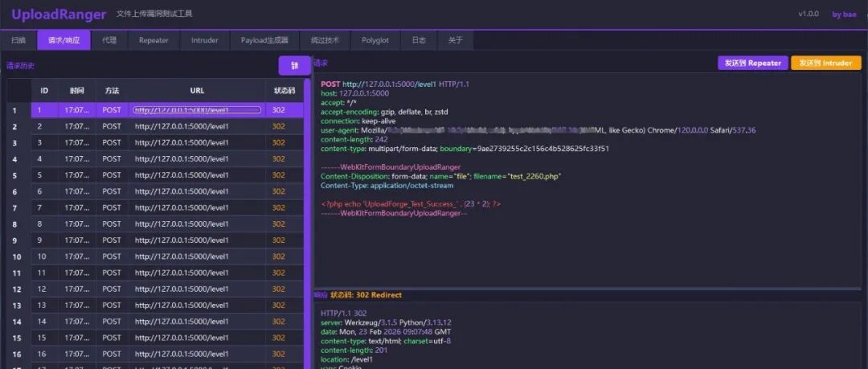Sort the table by ID column header
868x369 pixels.
(x=44, y=90)
